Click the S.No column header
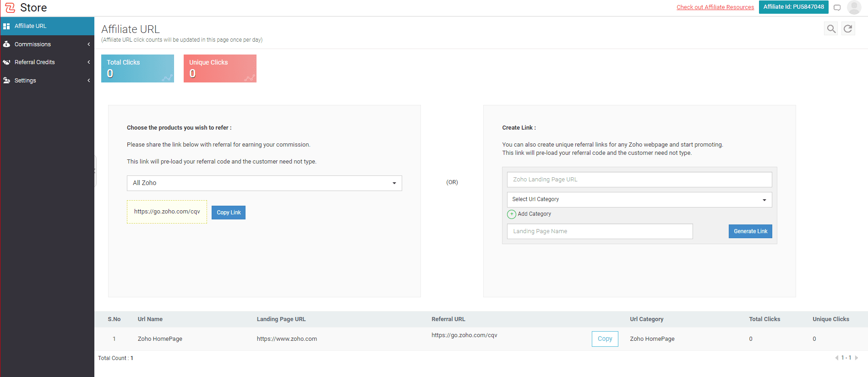This screenshot has width=868, height=377. (114, 319)
